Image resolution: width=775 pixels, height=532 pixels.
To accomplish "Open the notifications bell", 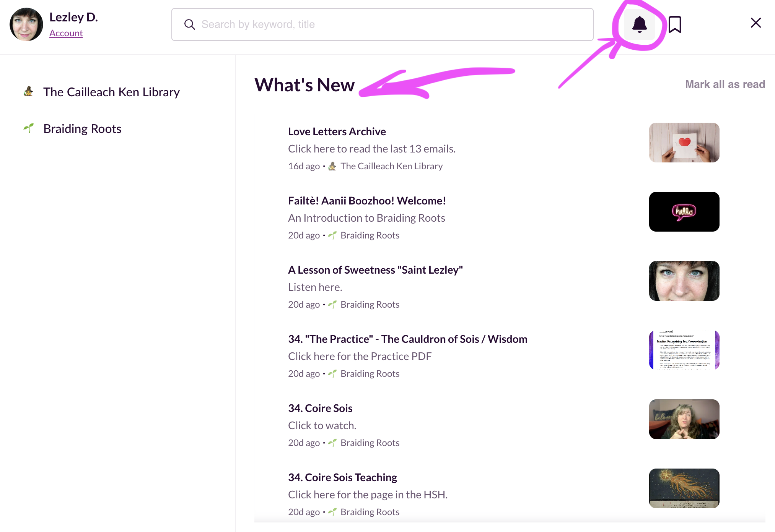I will [639, 24].
